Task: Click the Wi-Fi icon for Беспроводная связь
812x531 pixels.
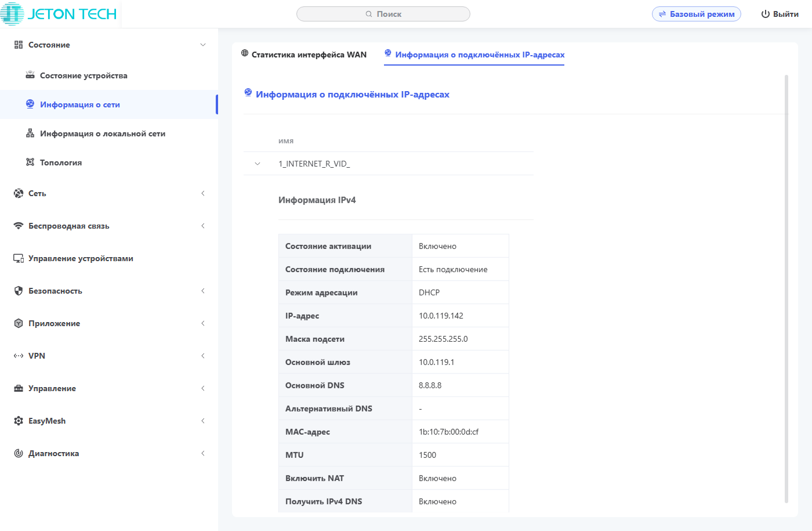Action: tap(19, 226)
